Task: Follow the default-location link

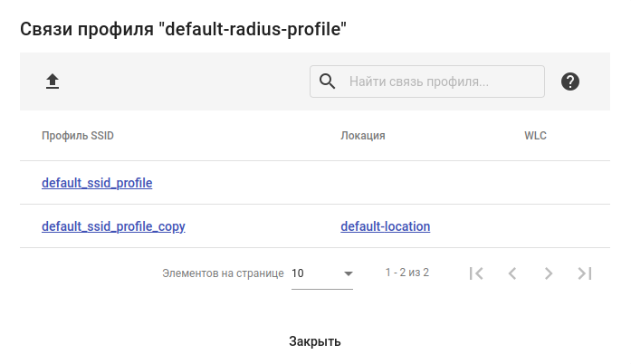Action: [386, 226]
